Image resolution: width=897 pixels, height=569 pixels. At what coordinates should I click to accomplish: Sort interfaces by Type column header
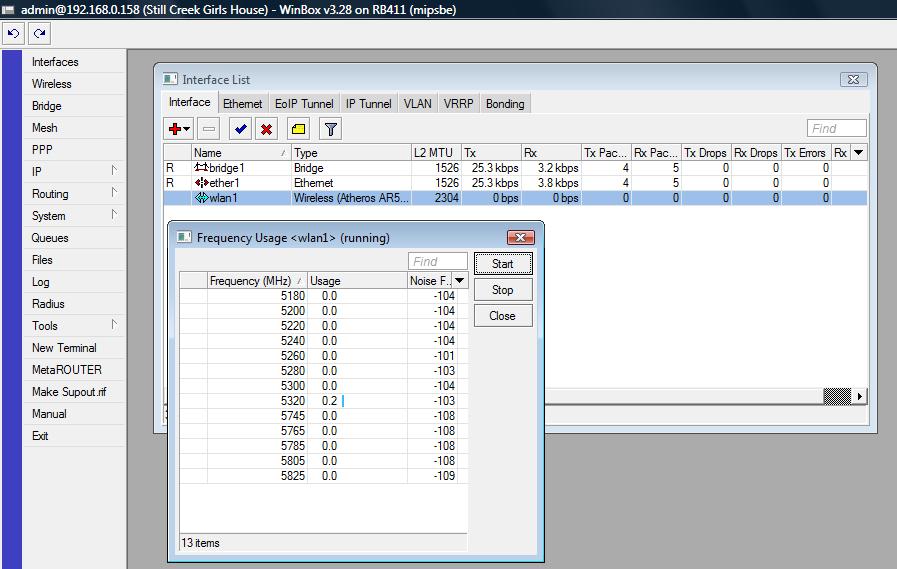click(351, 153)
